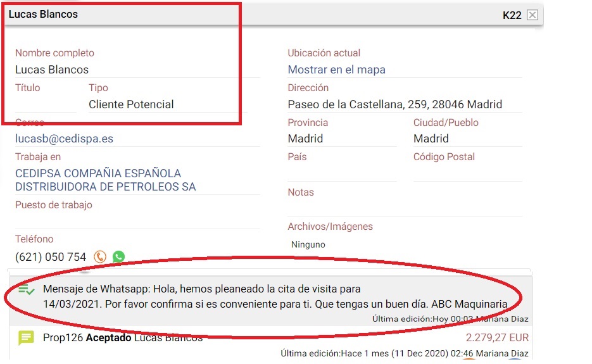This screenshot has width=592, height=364.
Task: Open the Tipo 'Cliente Potencial' field
Action: (131, 104)
